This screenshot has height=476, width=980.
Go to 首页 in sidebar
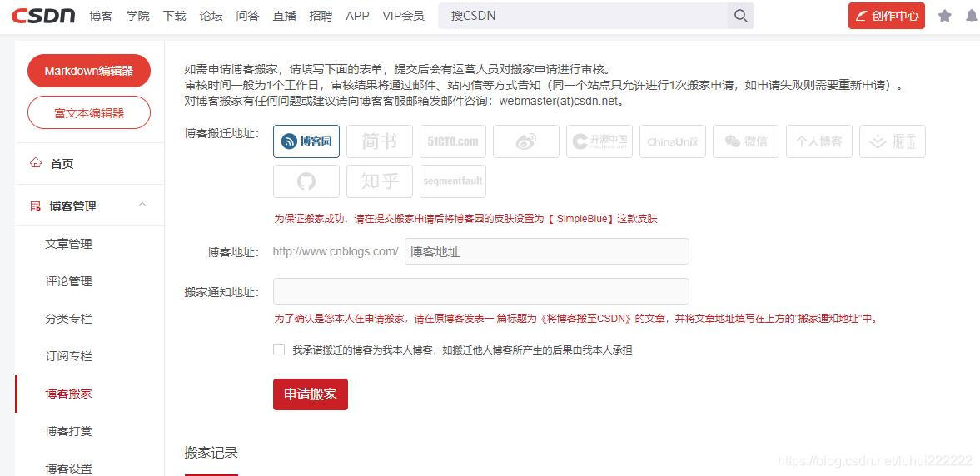coord(62,164)
